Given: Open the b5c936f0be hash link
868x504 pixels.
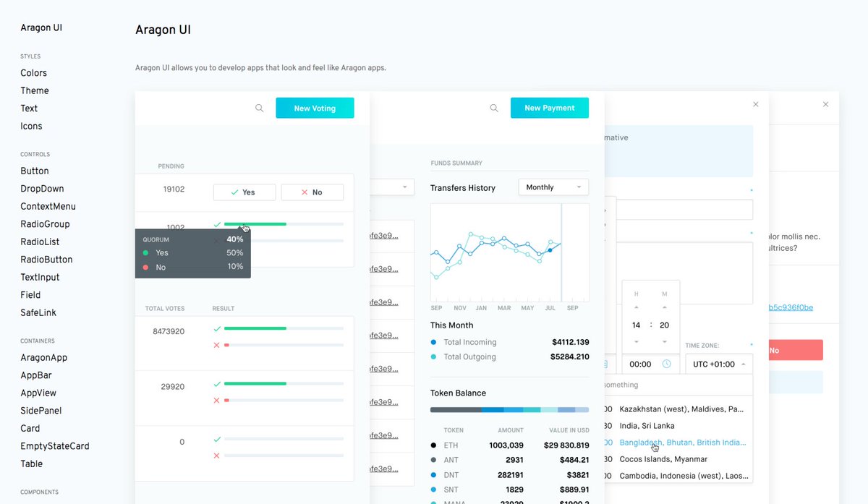Looking at the screenshot, I should [791, 307].
